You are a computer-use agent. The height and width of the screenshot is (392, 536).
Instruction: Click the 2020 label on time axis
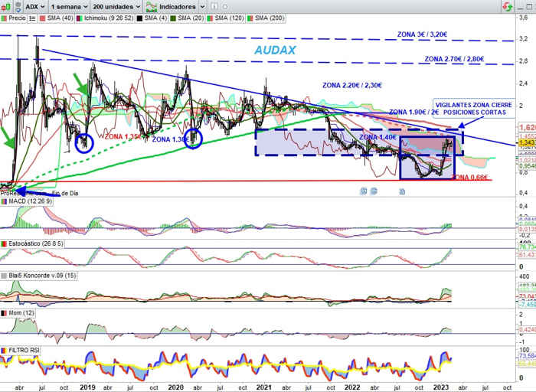tap(175, 387)
